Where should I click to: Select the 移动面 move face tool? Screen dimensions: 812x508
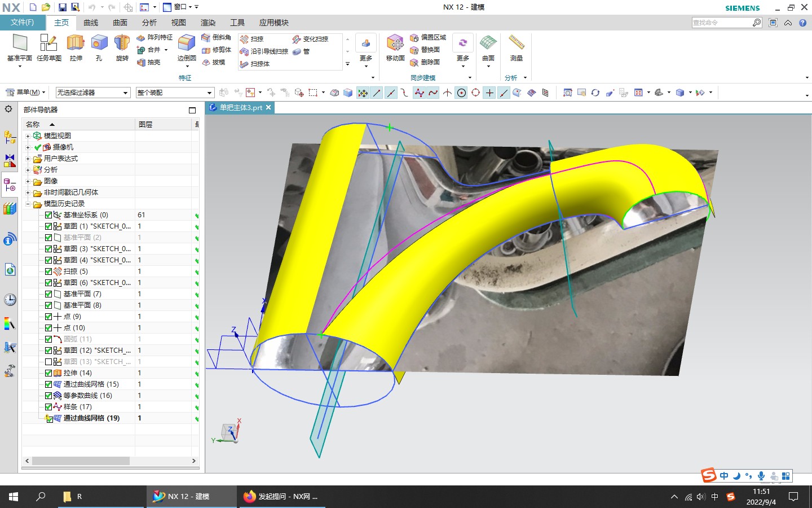pyautogui.click(x=395, y=47)
